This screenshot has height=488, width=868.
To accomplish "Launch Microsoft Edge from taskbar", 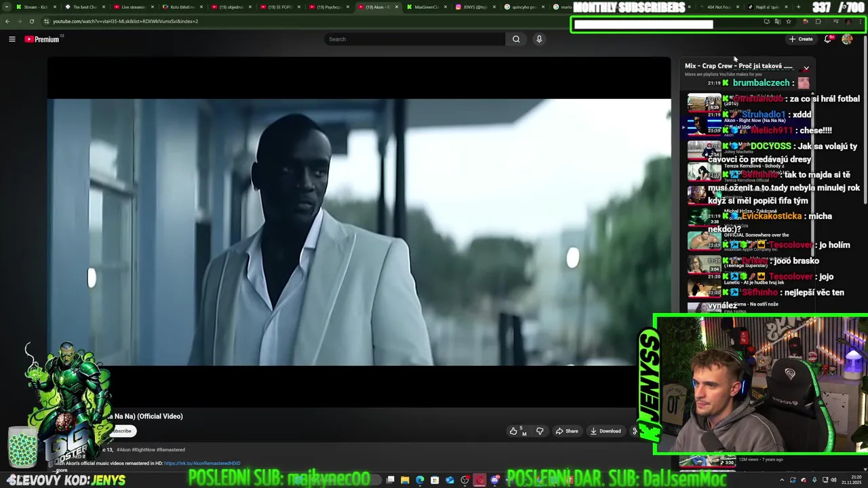I will (420, 481).
